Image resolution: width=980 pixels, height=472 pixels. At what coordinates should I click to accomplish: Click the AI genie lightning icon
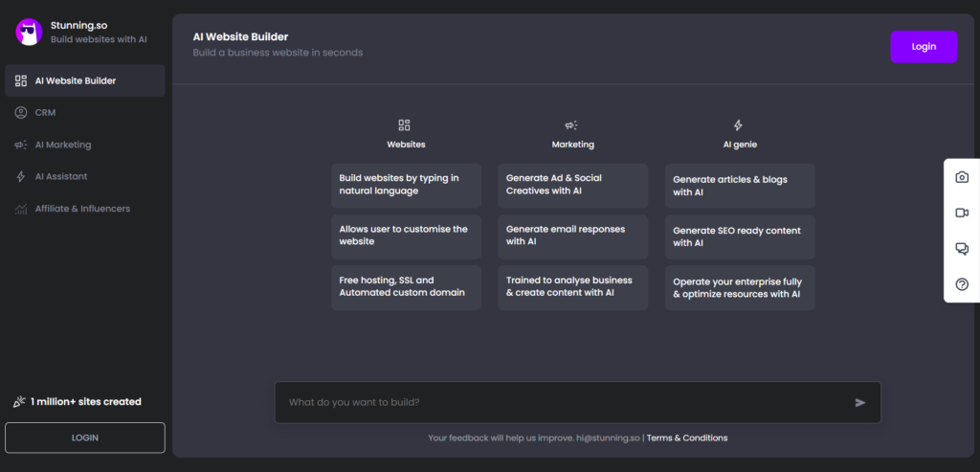(738, 125)
